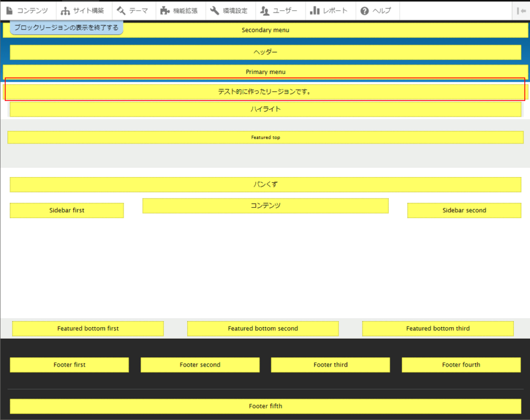Click the Primary menu region
Screen dimensions: 530x420
[x=265, y=72]
